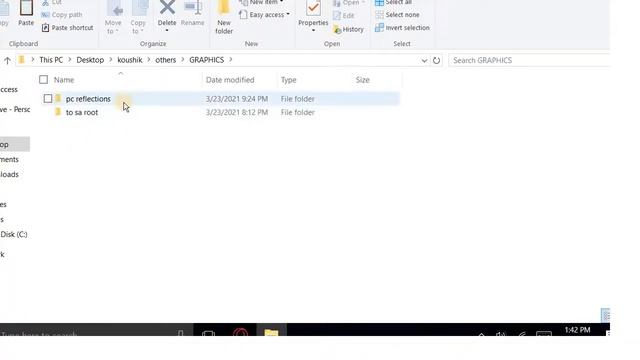Select the pc reflections folder
640x360 pixels.
88,99
